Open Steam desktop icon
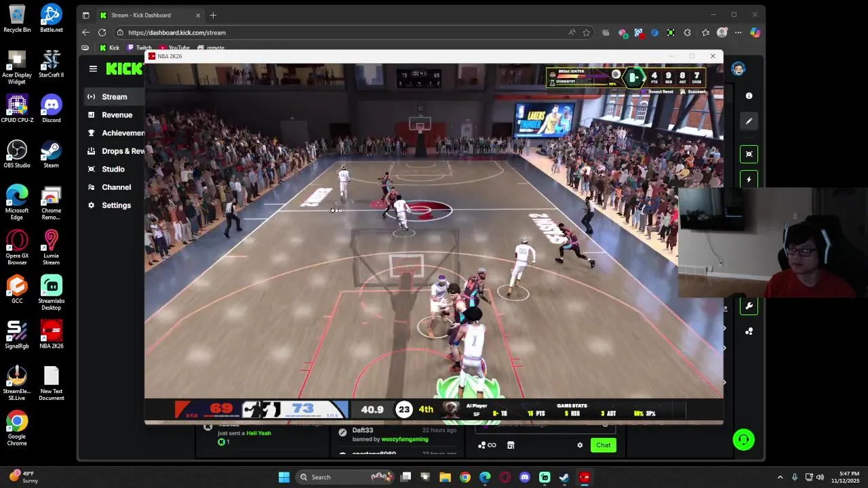This screenshot has height=488, width=868. pos(51,155)
